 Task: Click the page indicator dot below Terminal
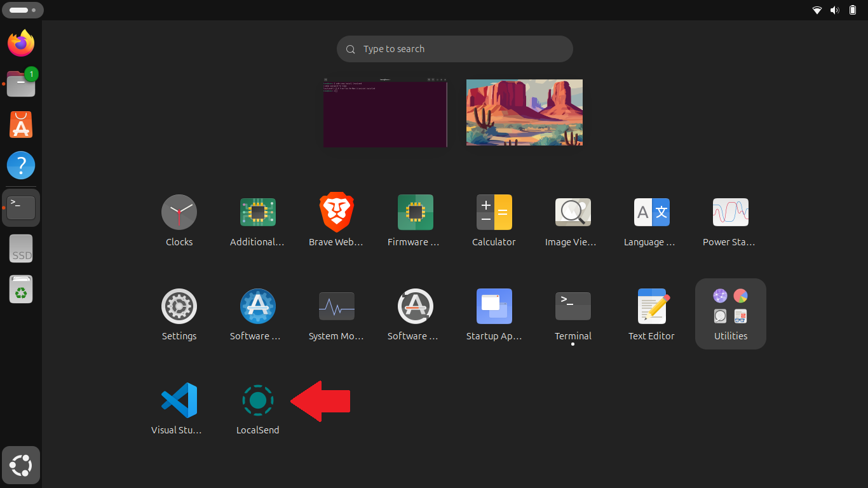[x=573, y=344]
